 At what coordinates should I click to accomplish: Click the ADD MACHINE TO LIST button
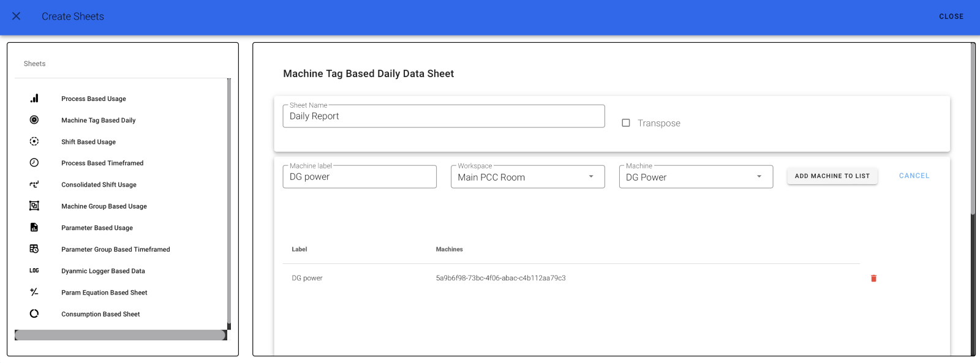point(832,176)
